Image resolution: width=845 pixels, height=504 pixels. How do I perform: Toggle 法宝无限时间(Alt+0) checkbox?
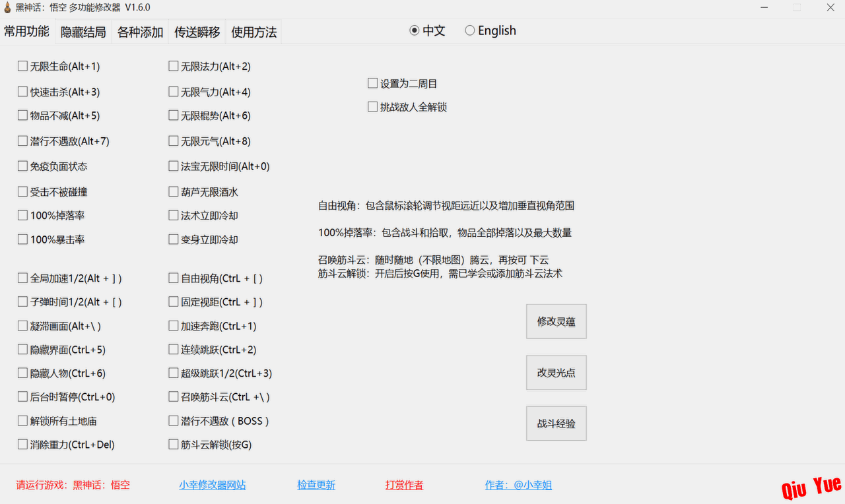(174, 166)
